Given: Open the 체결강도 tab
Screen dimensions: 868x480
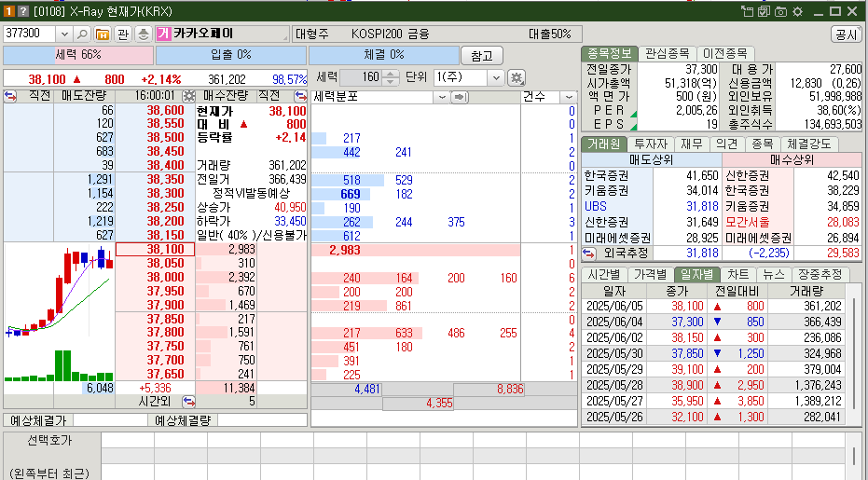Looking at the screenshot, I should point(808,144).
